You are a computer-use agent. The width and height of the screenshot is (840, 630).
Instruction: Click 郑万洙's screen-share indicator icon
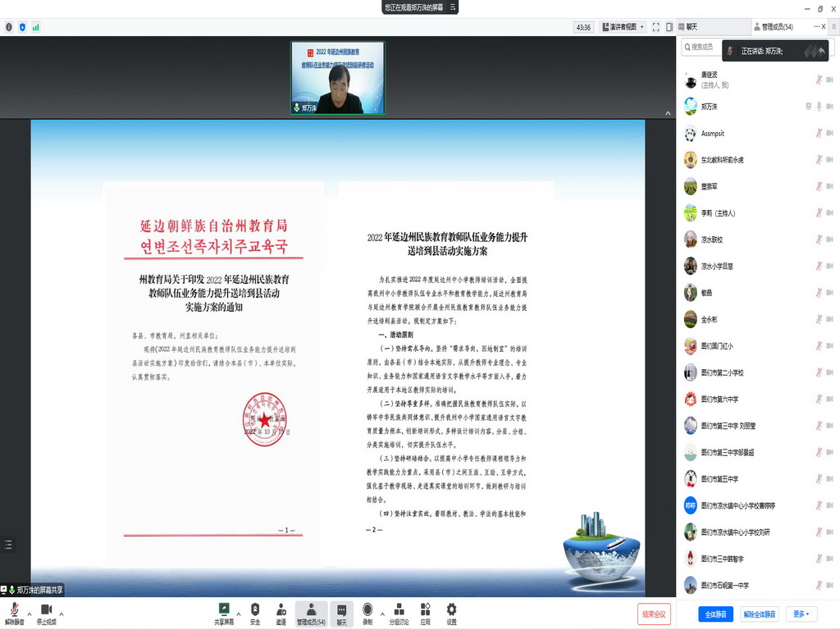pyautogui.click(x=808, y=106)
